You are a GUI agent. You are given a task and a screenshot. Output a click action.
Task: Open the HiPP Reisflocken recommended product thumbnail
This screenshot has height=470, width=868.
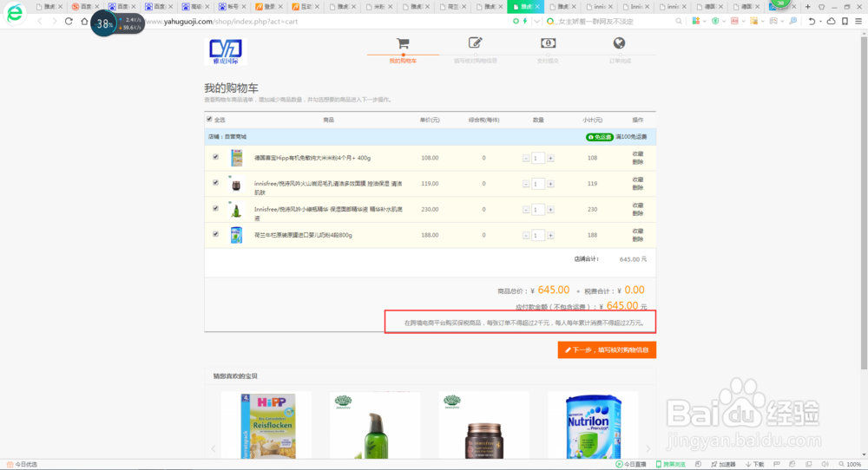coord(268,426)
